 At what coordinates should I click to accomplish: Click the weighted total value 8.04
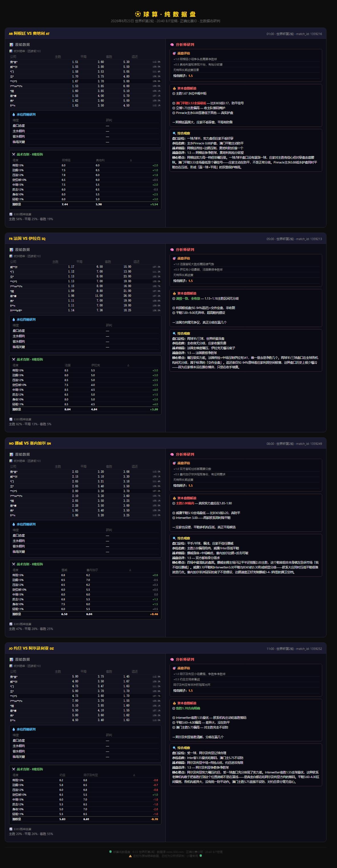[68, 410]
